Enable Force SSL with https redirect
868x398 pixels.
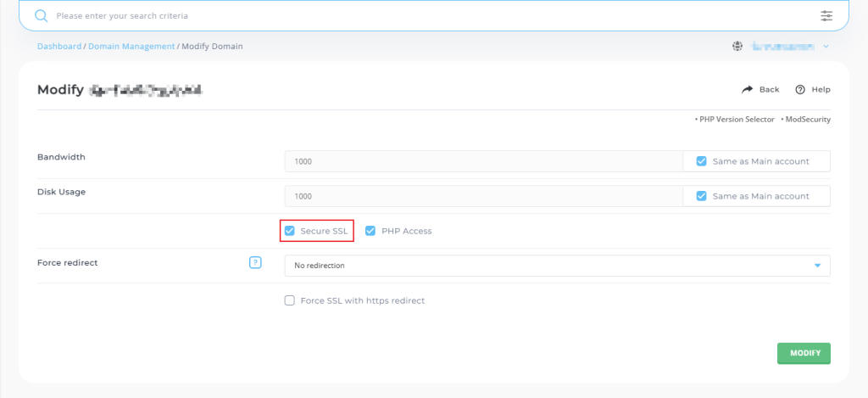point(290,300)
